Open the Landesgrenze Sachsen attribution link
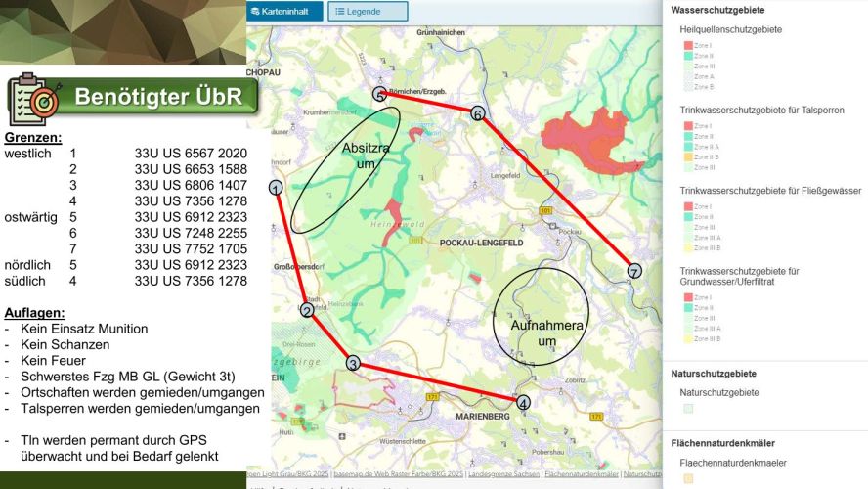 click(502, 474)
